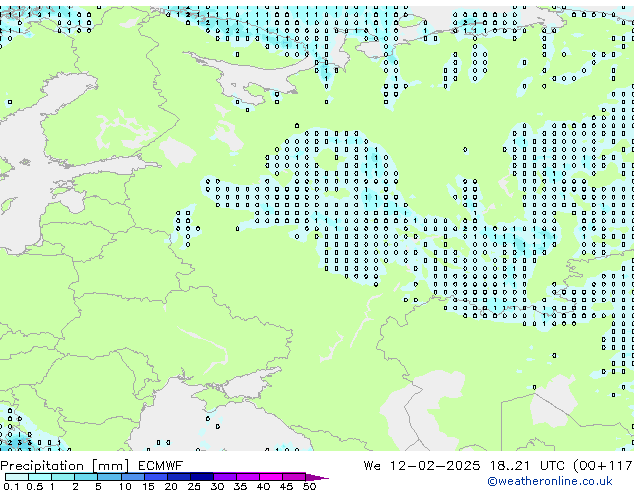Click the 0.1–0.5 mm legend swatch

[x=17, y=477]
